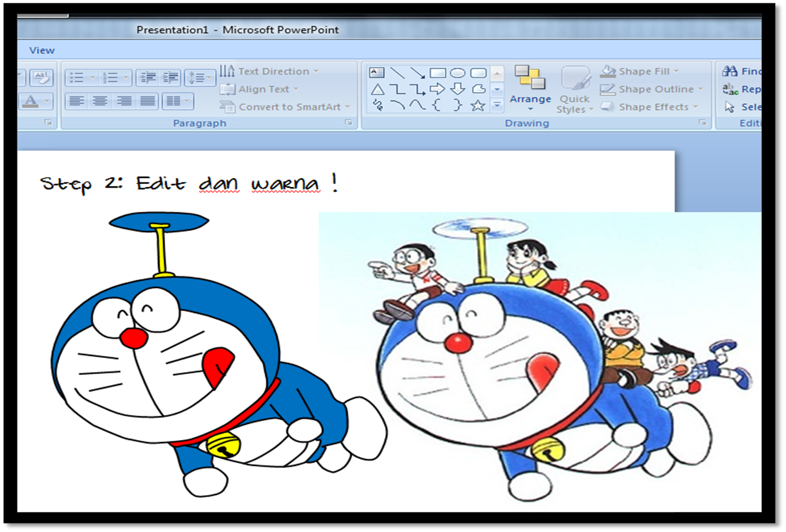Click the Replace button
Viewport: 786px width, 532px height.
(742, 89)
